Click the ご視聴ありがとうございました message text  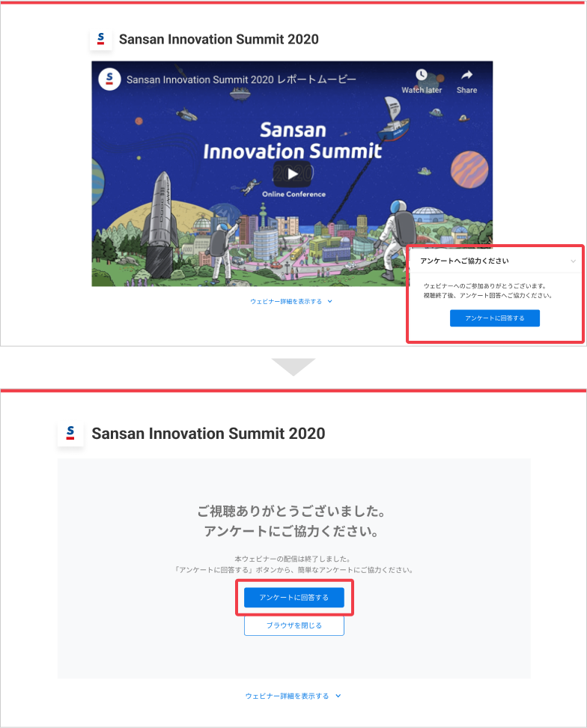click(x=291, y=512)
